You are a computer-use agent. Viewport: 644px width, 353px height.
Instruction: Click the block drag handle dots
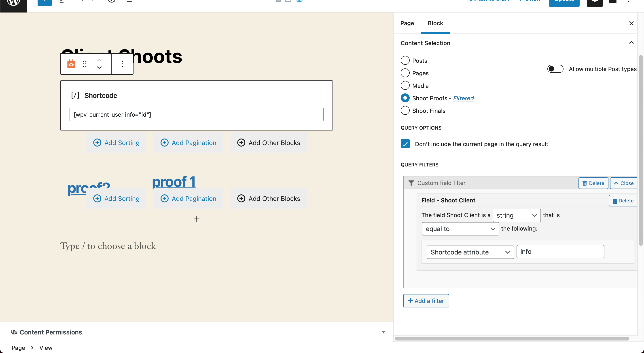85,64
